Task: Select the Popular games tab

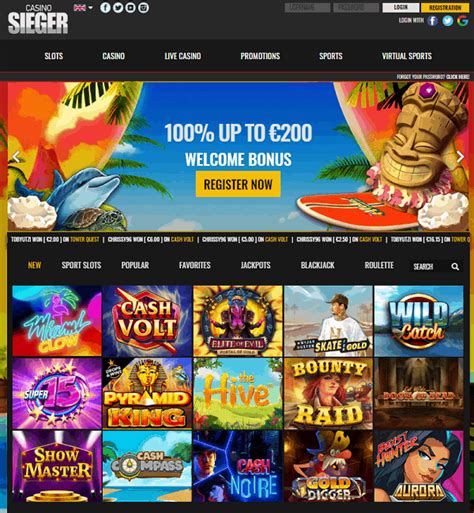Action: coord(135,265)
